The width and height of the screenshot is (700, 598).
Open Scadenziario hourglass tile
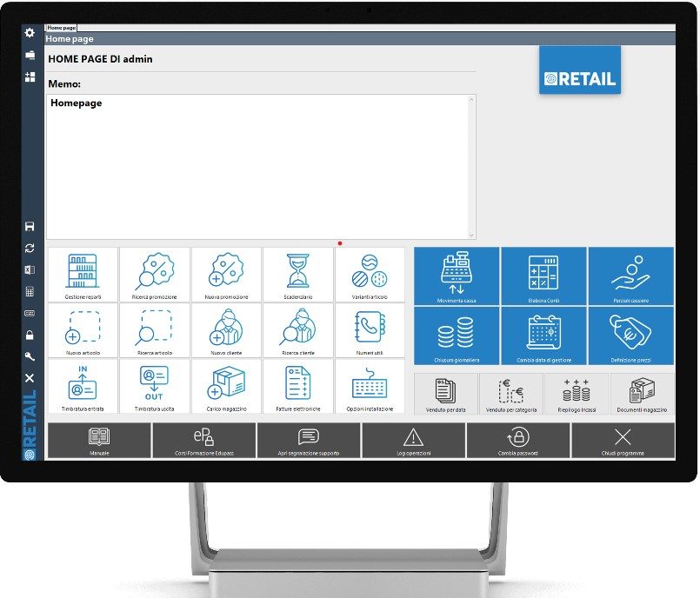click(298, 273)
